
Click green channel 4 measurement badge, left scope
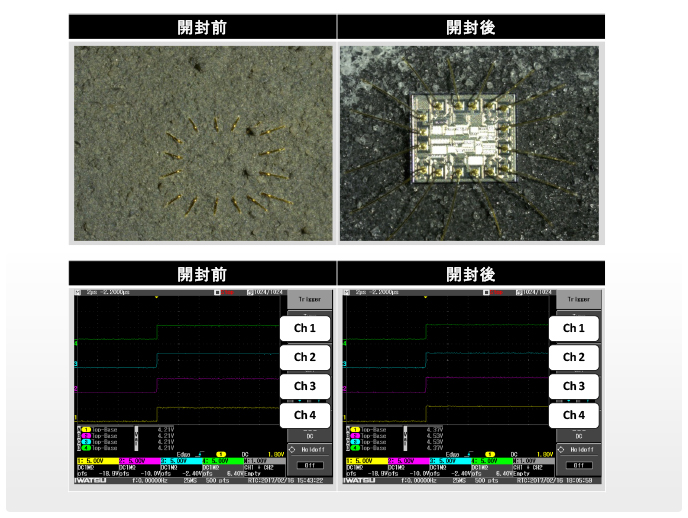86,448
